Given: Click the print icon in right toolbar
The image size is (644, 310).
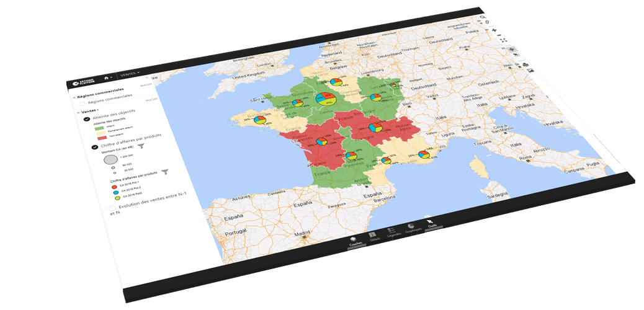Looking at the screenshot, I should click(x=525, y=64).
